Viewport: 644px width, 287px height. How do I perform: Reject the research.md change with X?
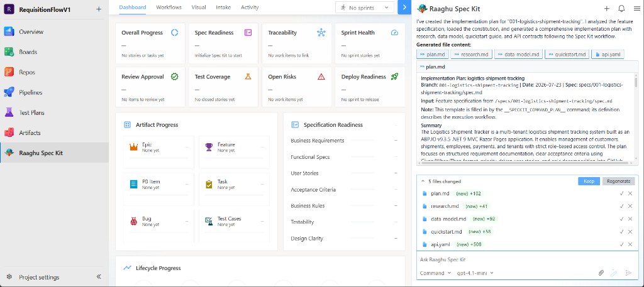tap(630, 206)
